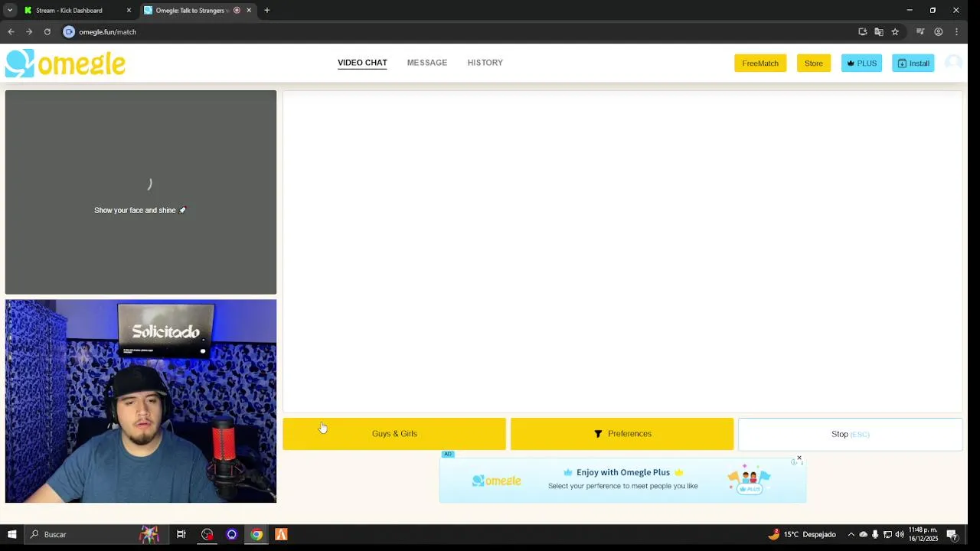Click the Omegle logo
This screenshot has width=980, height=551.
pos(65,64)
